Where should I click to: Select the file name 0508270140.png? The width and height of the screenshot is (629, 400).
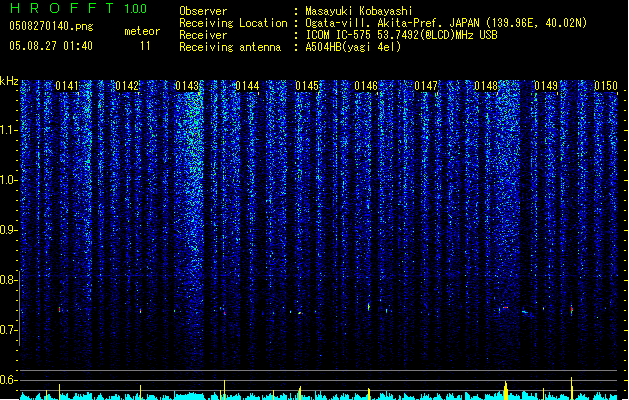click(x=51, y=26)
